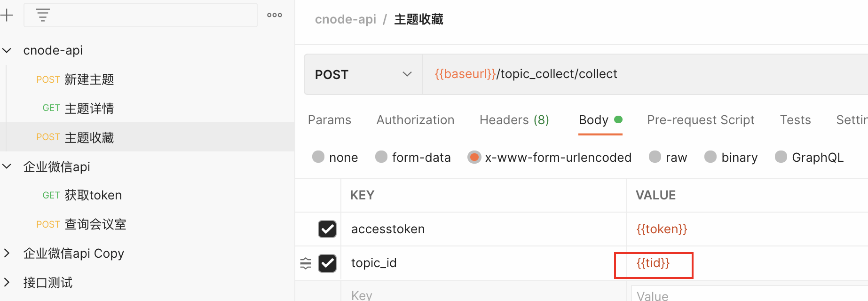Expand the 接口测试 collection
This screenshot has height=301, width=868.
7,283
